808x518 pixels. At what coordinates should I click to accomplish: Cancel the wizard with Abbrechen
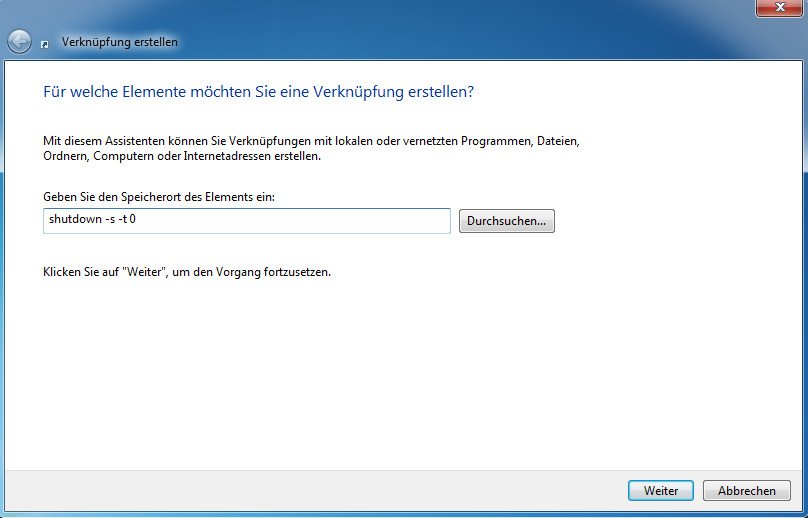(747, 490)
